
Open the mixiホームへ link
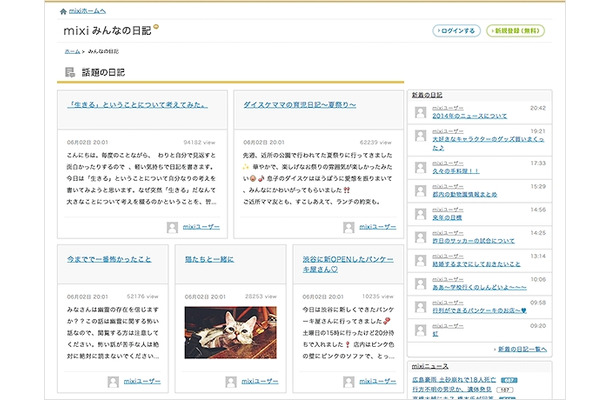click(x=87, y=11)
